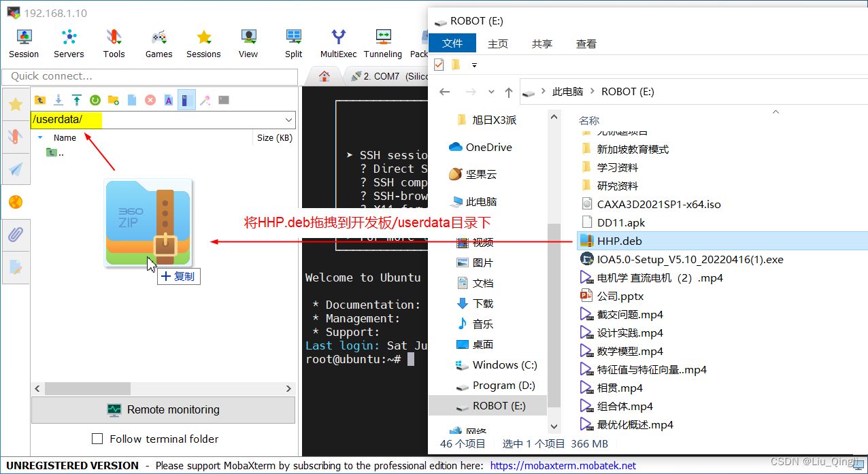868x474 pixels.
Task: Select OneDrive in Explorer navigation pane
Action: coord(481,147)
